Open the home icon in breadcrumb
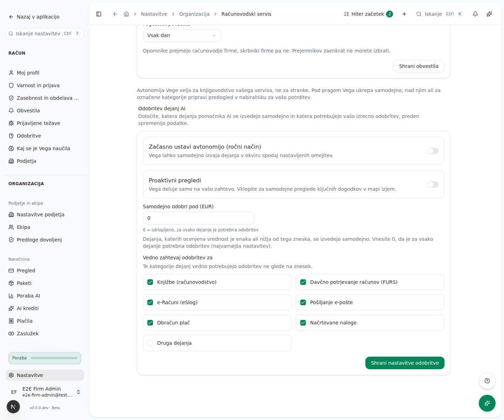The image size is (504, 420). (126, 14)
